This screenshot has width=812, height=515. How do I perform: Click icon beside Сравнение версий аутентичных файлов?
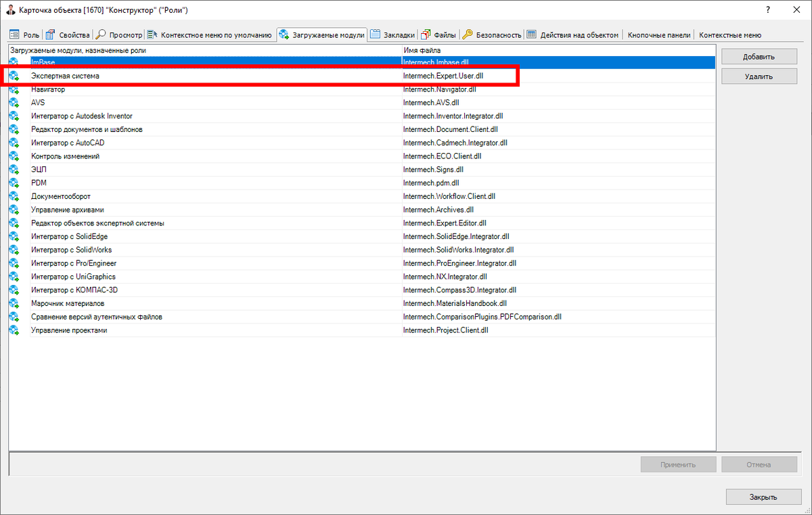14,317
